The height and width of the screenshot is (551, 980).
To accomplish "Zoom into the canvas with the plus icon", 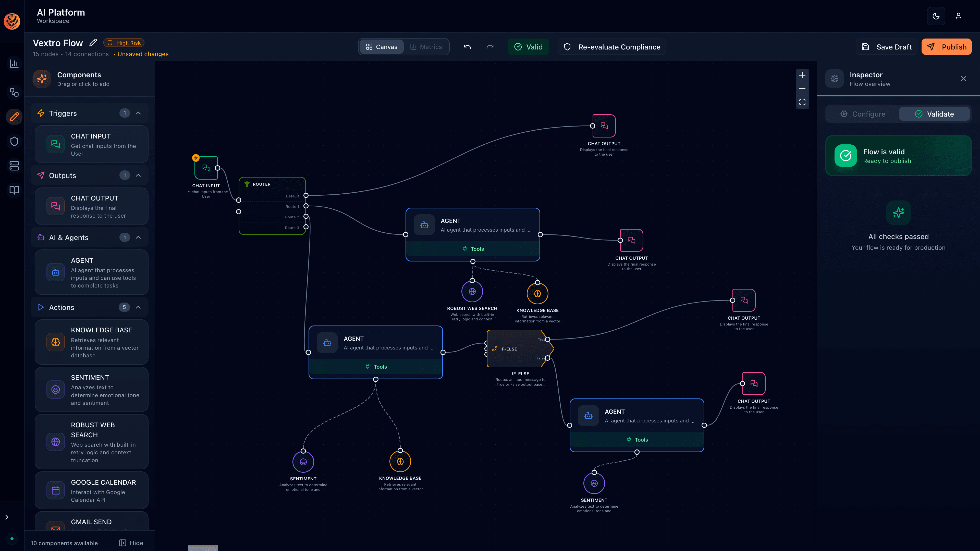I will pyautogui.click(x=802, y=75).
